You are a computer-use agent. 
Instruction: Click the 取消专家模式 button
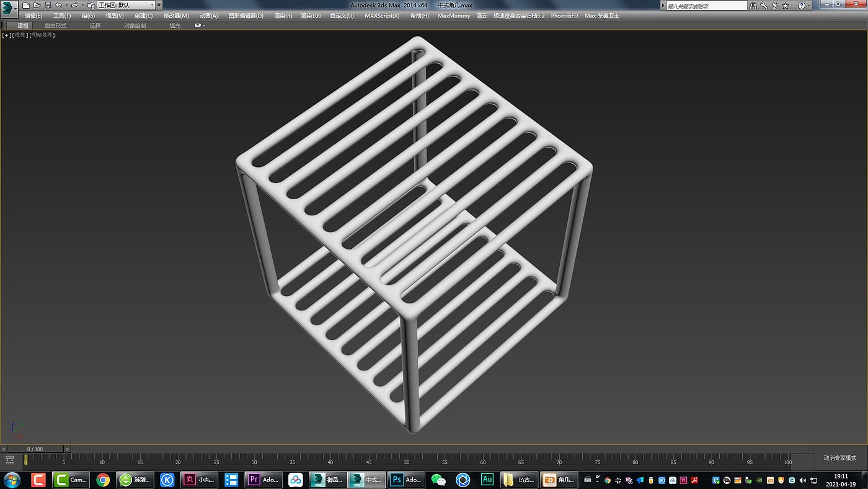(840, 458)
